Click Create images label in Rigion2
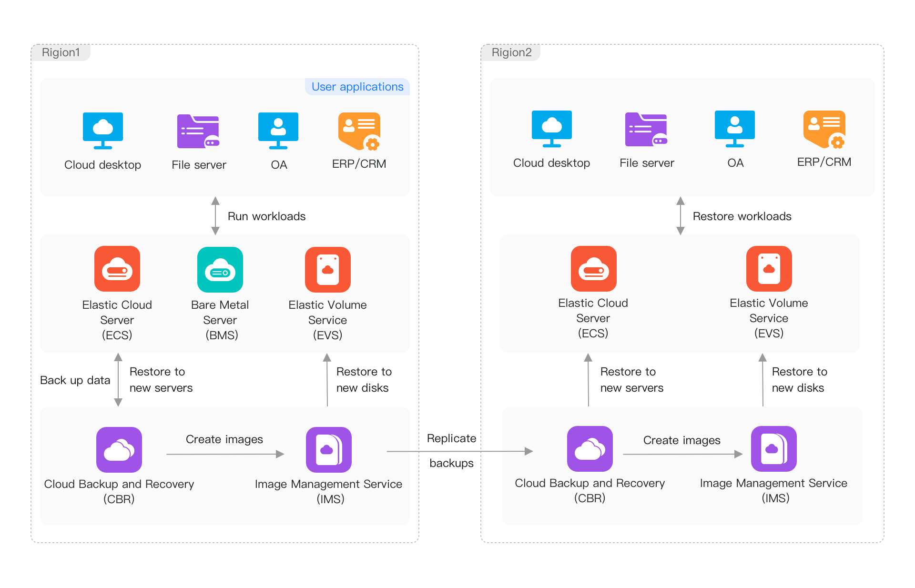This screenshot has width=915, height=588. click(x=681, y=440)
